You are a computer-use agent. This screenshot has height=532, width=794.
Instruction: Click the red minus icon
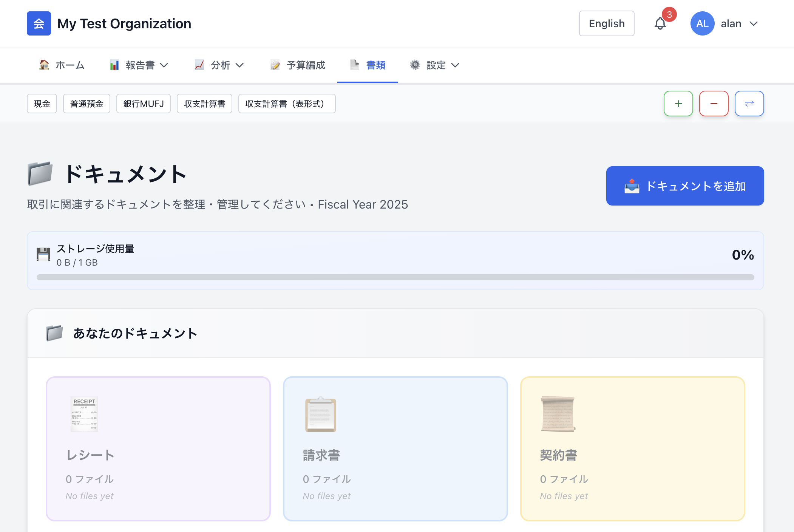point(714,103)
